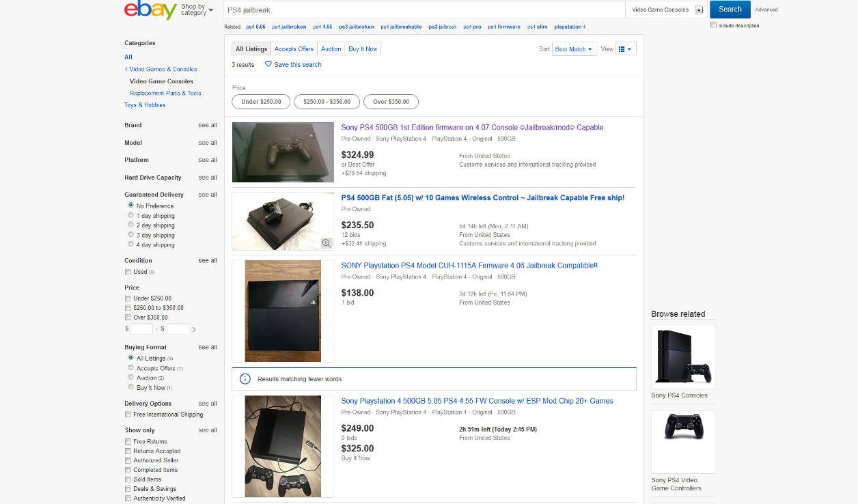Image resolution: width=858 pixels, height=504 pixels.
Task: Expand Buying Format filter see all
Action: (208, 347)
